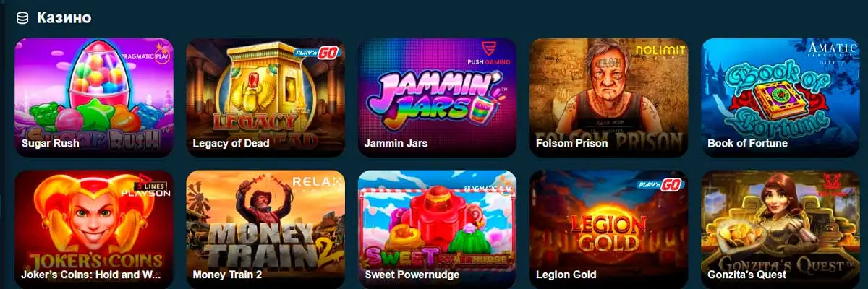Launch the Legacy of Dead slot
This screenshot has height=289, width=868.
pos(265,98)
